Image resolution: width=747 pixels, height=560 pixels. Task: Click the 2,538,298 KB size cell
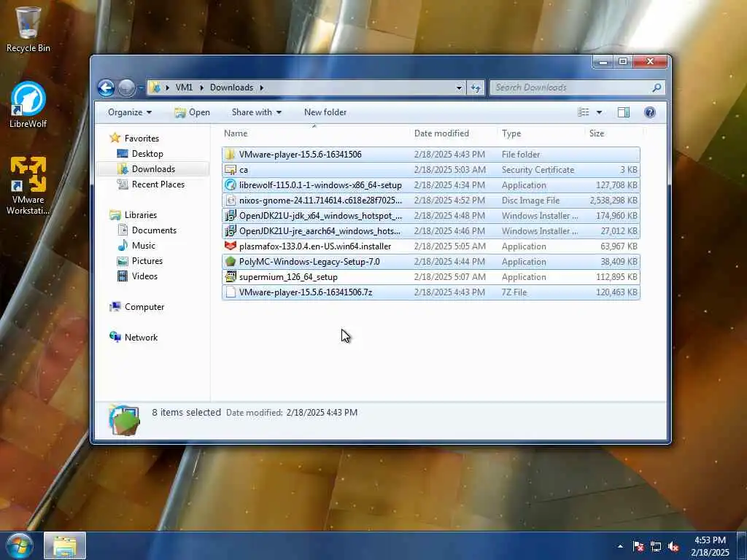click(613, 201)
